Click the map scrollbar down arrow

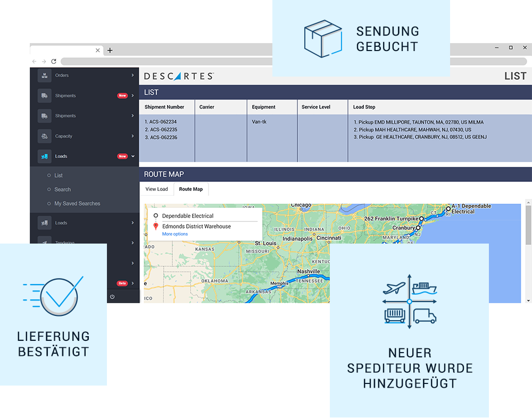tap(528, 300)
